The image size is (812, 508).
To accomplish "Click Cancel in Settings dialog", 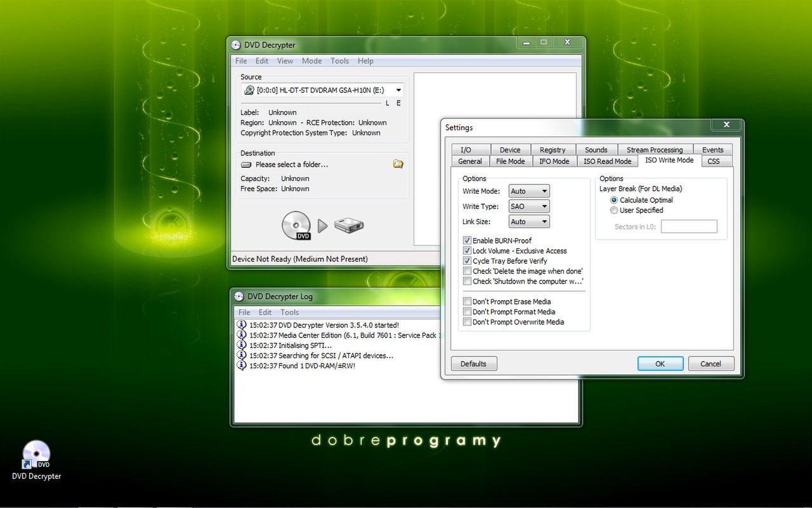I will pyautogui.click(x=710, y=364).
